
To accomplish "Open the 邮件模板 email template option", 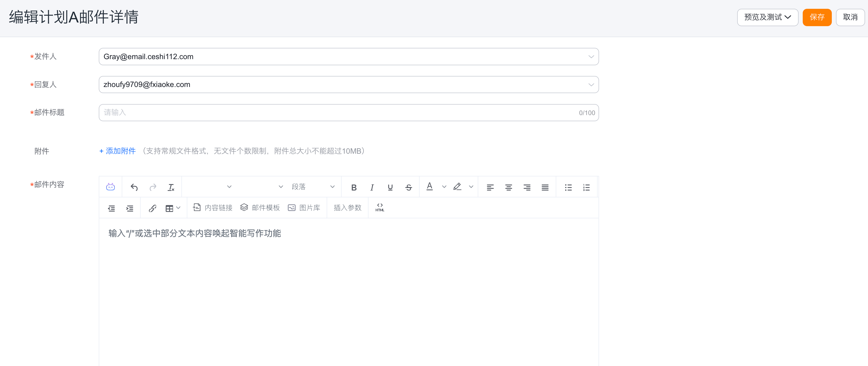I will (x=260, y=207).
